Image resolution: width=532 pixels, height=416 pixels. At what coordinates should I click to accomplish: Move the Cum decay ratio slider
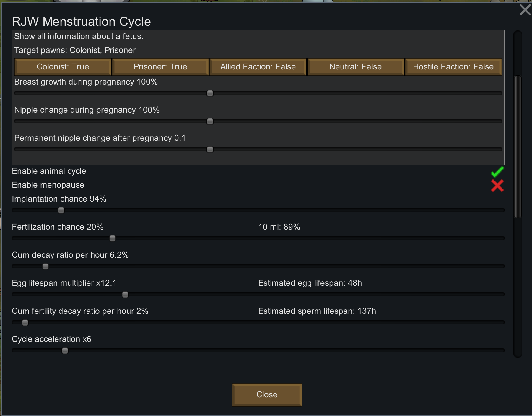point(45,266)
